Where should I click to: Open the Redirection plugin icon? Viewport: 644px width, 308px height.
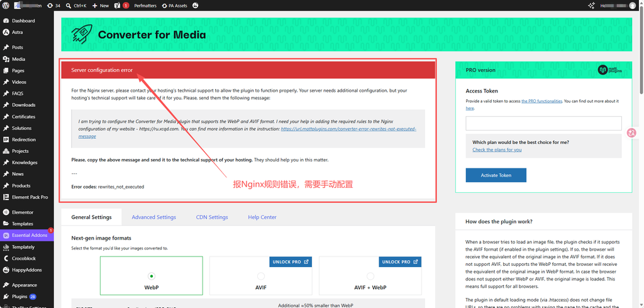6,140
